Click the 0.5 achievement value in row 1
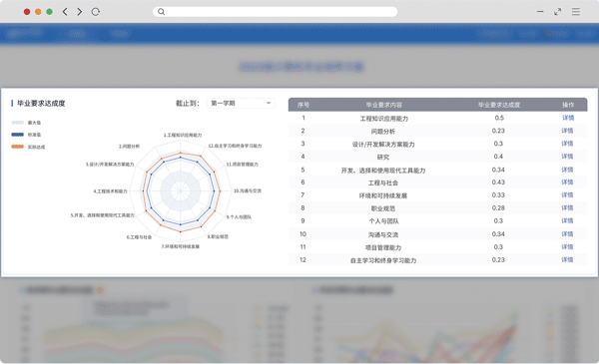 tap(499, 118)
